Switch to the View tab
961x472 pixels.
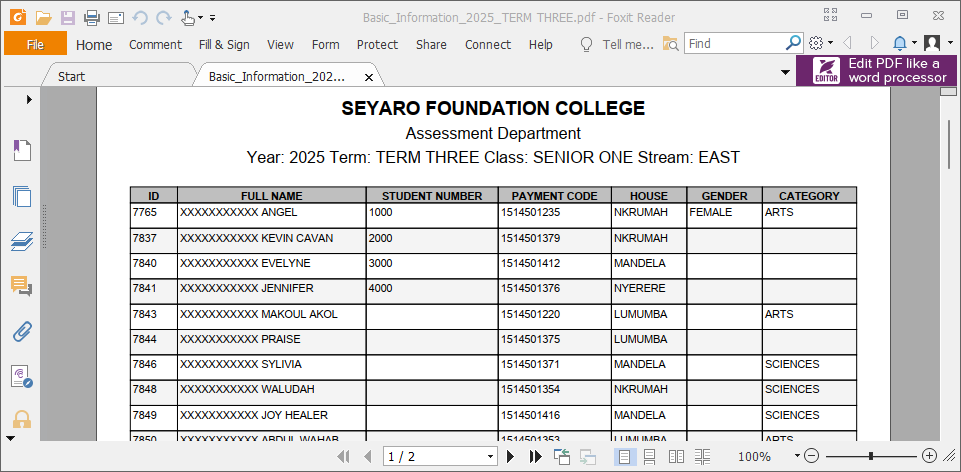tap(280, 44)
